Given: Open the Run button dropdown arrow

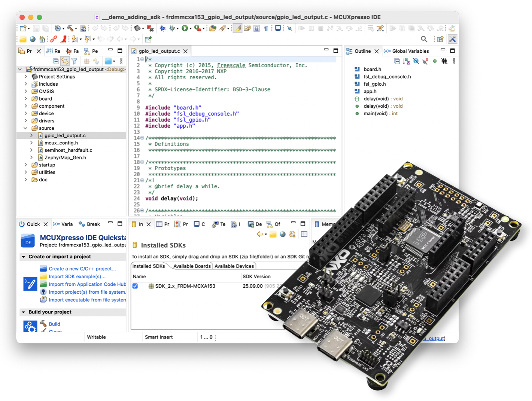Looking at the screenshot, I should (191, 29).
